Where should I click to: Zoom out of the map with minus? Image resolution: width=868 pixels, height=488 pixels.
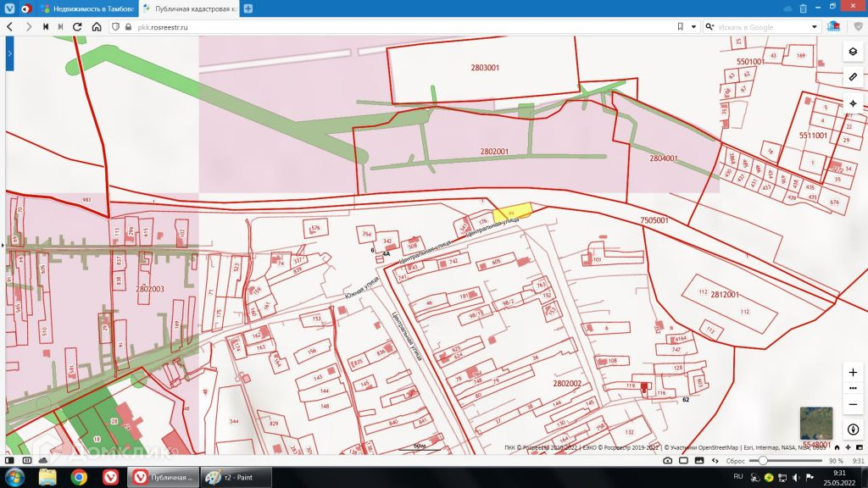coord(853,404)
